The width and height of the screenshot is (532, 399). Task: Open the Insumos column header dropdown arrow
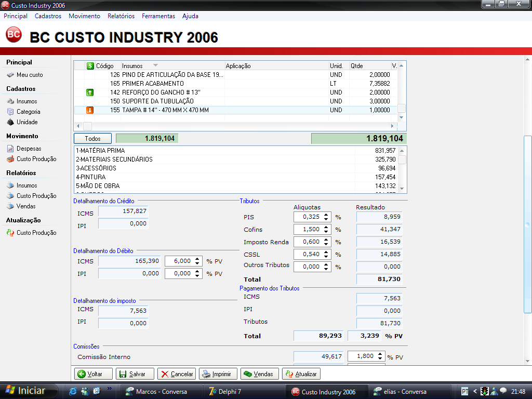[155, 66]
